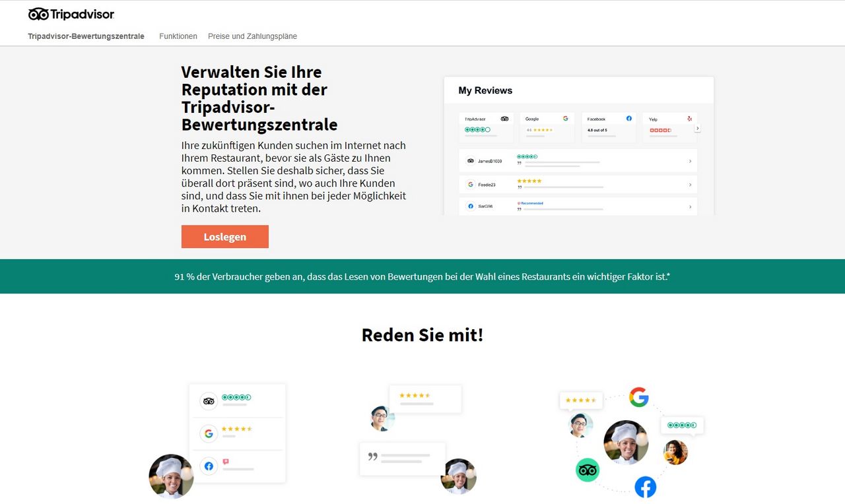Click the quotation mark icon in the review bubble
This screenshot has width=845, height=504.
(372, 457)
